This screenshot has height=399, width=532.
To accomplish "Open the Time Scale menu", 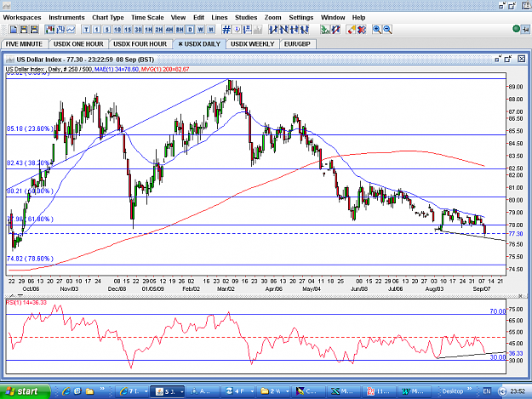I will (147, 18).
